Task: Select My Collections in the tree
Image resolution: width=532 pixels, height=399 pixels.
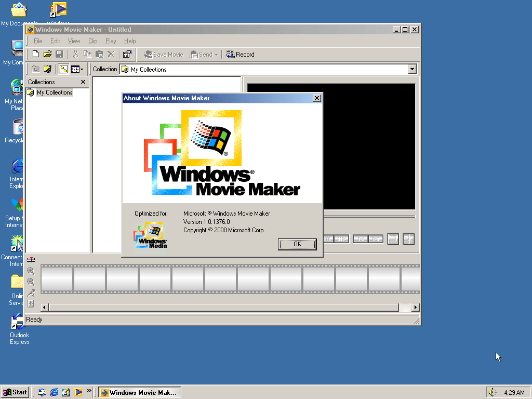Action: click(x=54, y=92)
